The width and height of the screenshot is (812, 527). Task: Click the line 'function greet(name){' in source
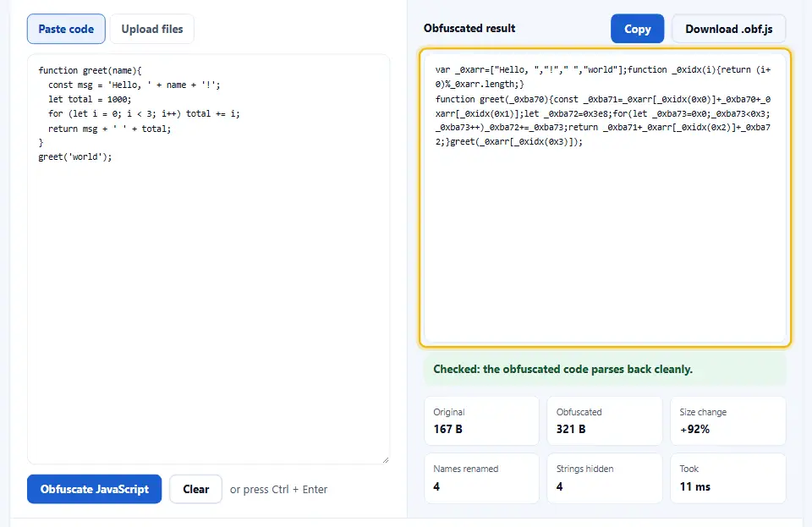90,70
